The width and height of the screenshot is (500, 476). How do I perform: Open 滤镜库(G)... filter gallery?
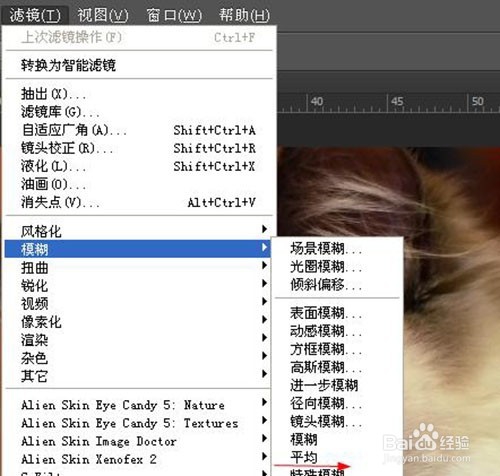tap(139, 112)
